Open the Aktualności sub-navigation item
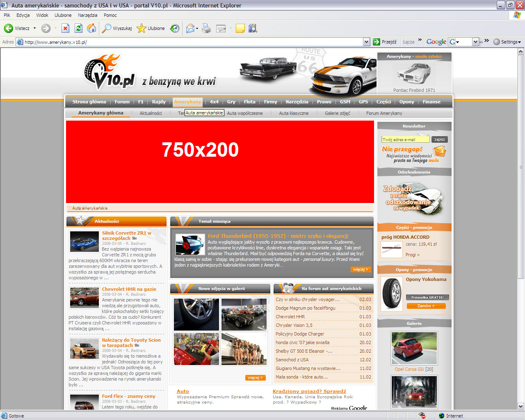 pos(151,113)
